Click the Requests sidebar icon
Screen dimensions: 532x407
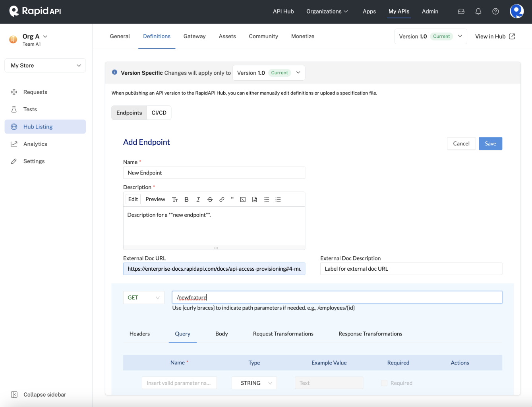coord(14,92)
